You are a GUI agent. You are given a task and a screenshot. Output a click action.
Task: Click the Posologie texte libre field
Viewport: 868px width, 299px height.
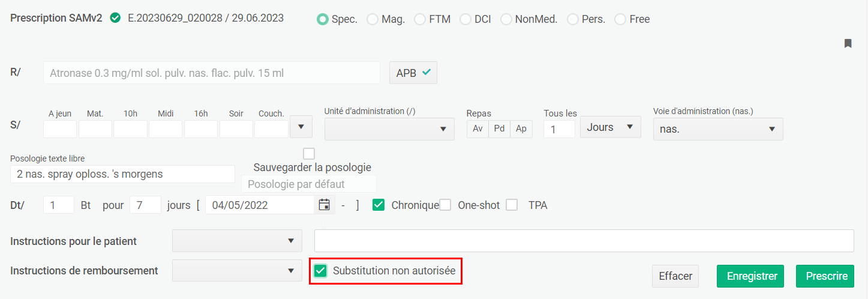(x=122, y=174)
